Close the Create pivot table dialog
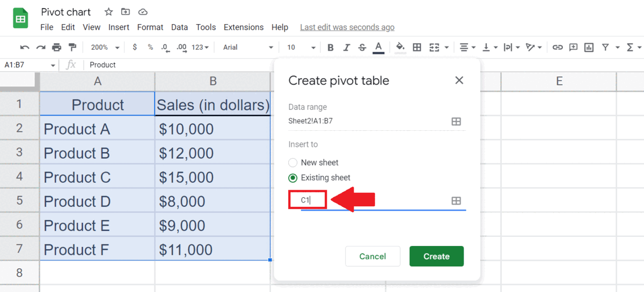 click(459, 80)
